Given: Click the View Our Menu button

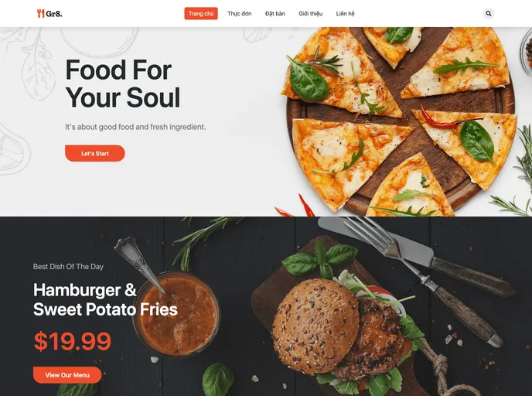Looking at the screenshot, I should pyautogui.click(x=67, y=375).
